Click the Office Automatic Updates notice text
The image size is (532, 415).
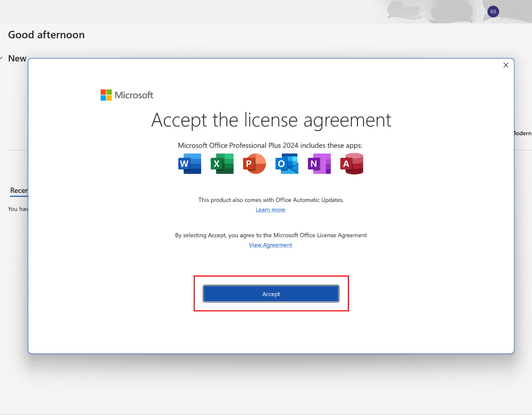[271, 200]
